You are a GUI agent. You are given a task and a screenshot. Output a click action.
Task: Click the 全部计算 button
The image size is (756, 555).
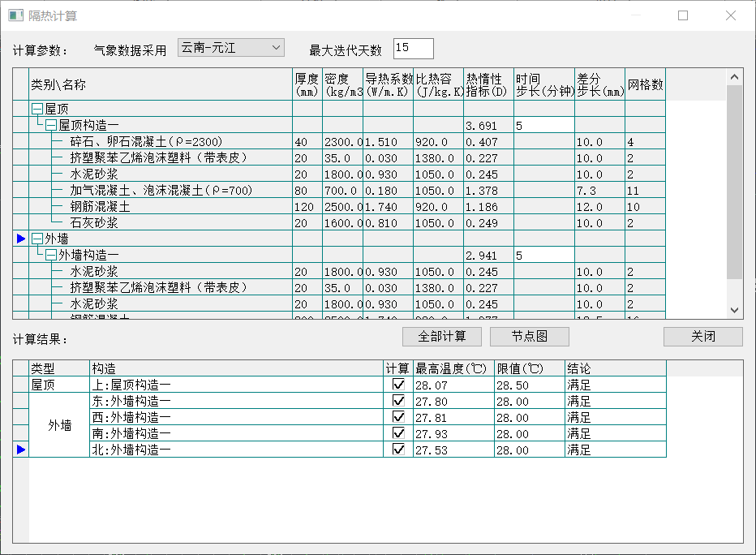(x=442, y=337)
